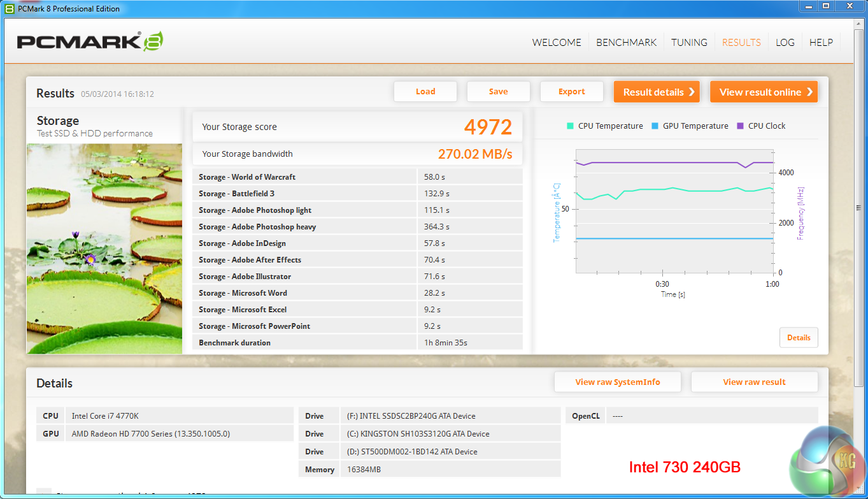
Task: Click the Export button
Action: (x=571, y=92)
